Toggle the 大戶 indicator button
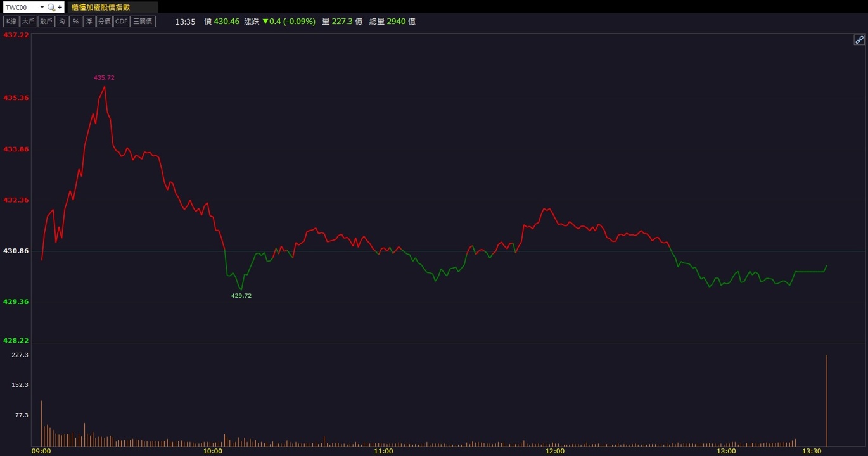868x456 pixels. pyautogui.click(x=28, y=22)
